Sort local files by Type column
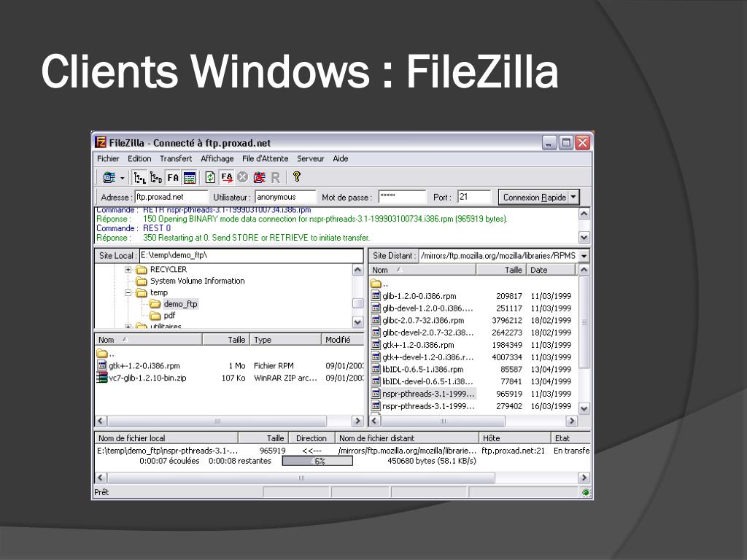Screen dimensions: 747x560 click(x=285, y=340)
